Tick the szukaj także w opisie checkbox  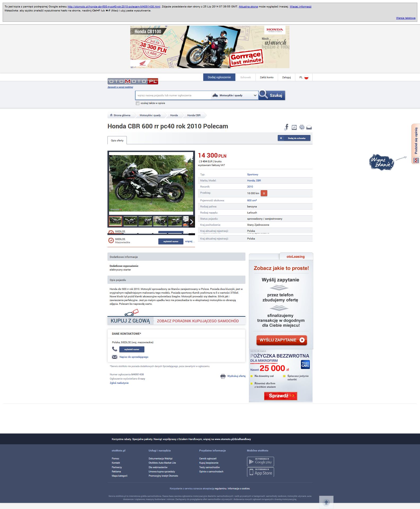click(x=137, y=103)
